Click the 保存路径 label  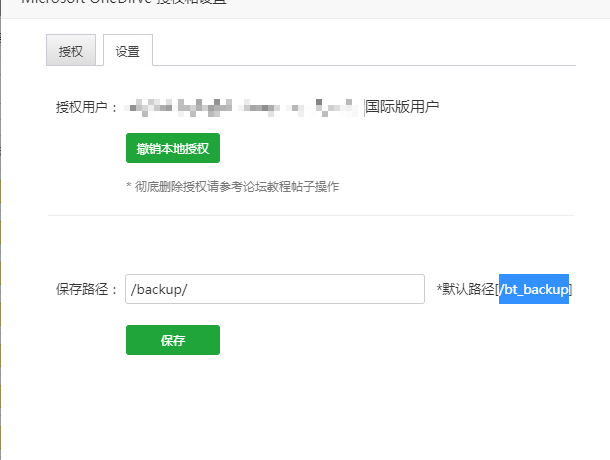pyautogui.click(x=86, y=289)
